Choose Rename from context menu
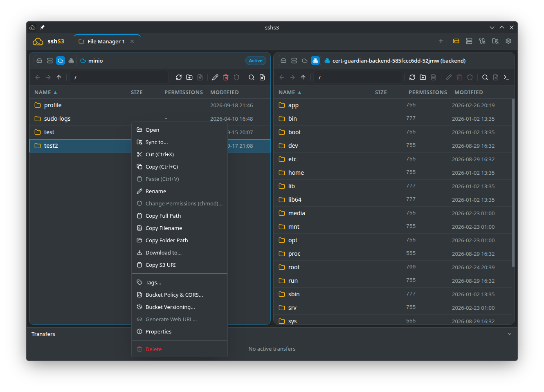 point(180,191)
